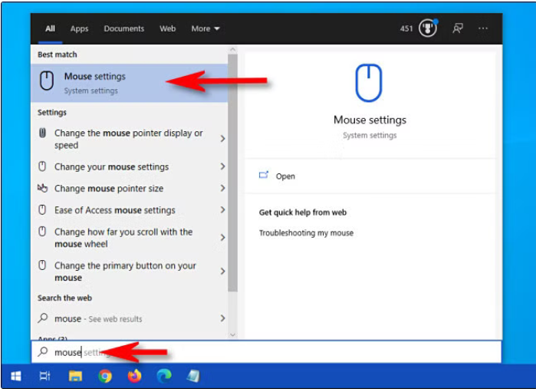Viewport: 536px width, 392px height.
Task: Launch Microsoft Edge from taskbar
Action: [x=164, y=376]
